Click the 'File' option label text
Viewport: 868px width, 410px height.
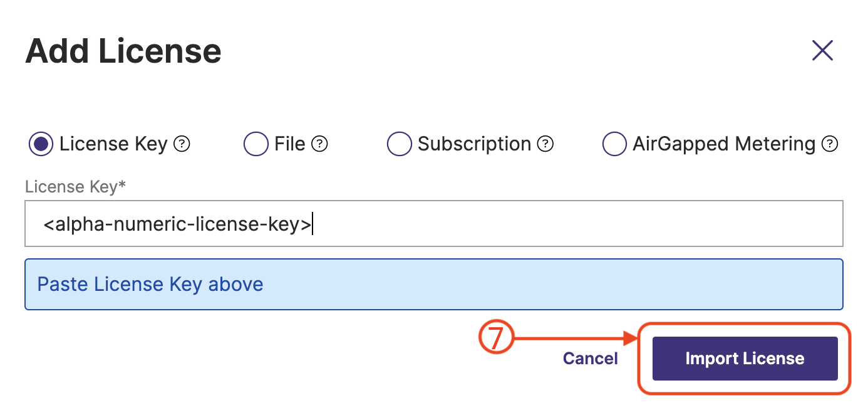(x=289, y=144)
